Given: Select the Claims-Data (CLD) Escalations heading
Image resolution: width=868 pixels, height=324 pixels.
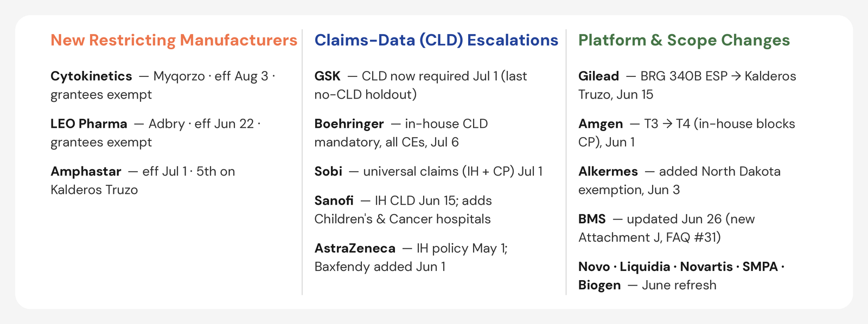Looking at the screenshot, I should coord(436,41).
